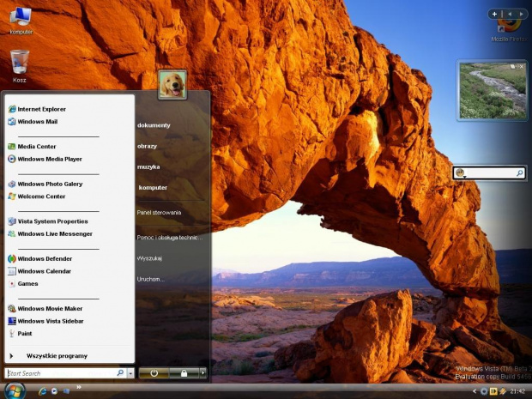Open Windows Photo Galery
Image resolution: width=532 pixels, height=399 pixels.
(45, 184)
